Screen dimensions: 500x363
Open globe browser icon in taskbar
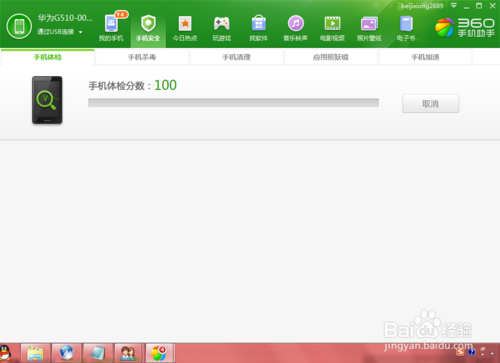(x=67, y=353)
